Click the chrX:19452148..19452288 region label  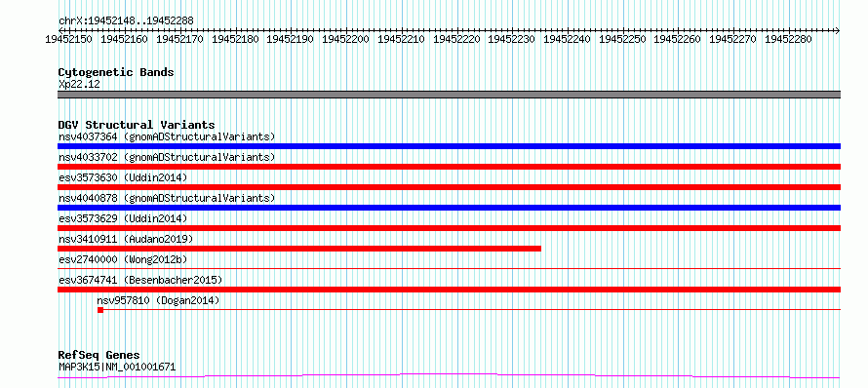pos(126,20)
